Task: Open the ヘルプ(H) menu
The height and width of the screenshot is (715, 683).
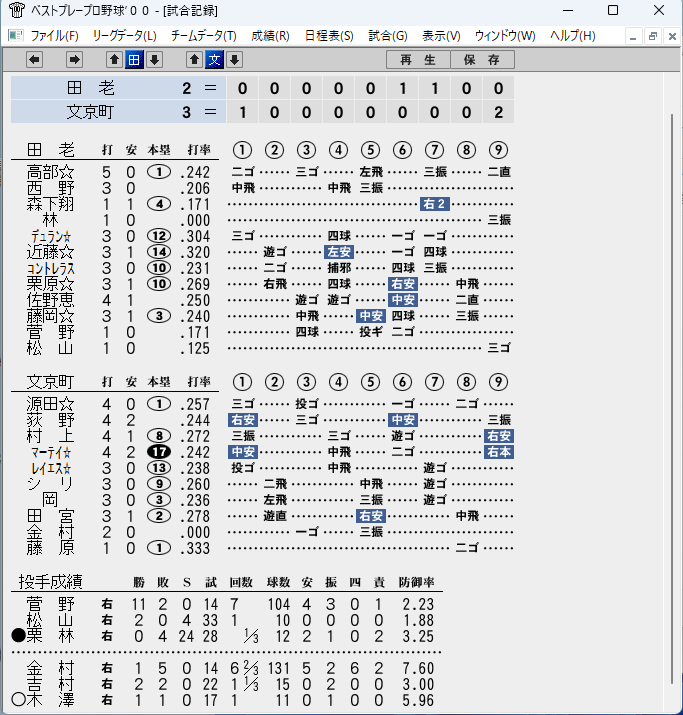Action: tap(573, 36)
